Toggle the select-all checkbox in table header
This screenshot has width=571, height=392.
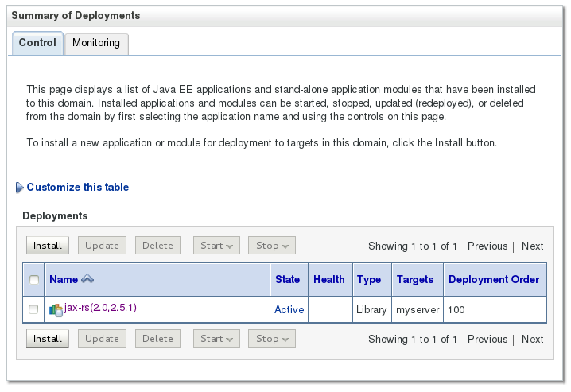34,280
